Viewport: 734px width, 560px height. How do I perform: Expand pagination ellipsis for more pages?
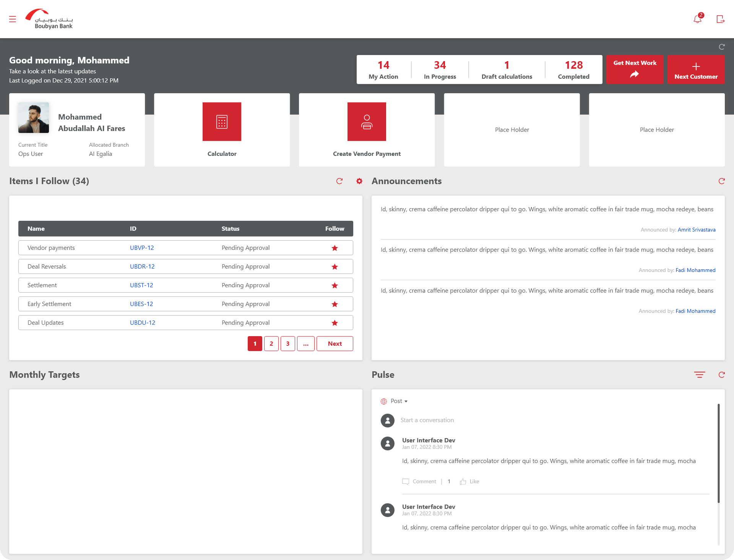(305, 343)
